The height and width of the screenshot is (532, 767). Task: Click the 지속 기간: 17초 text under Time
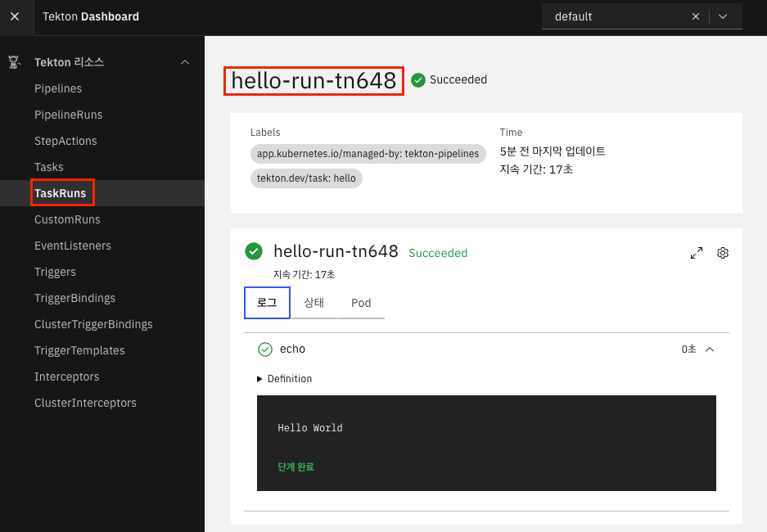536,169
